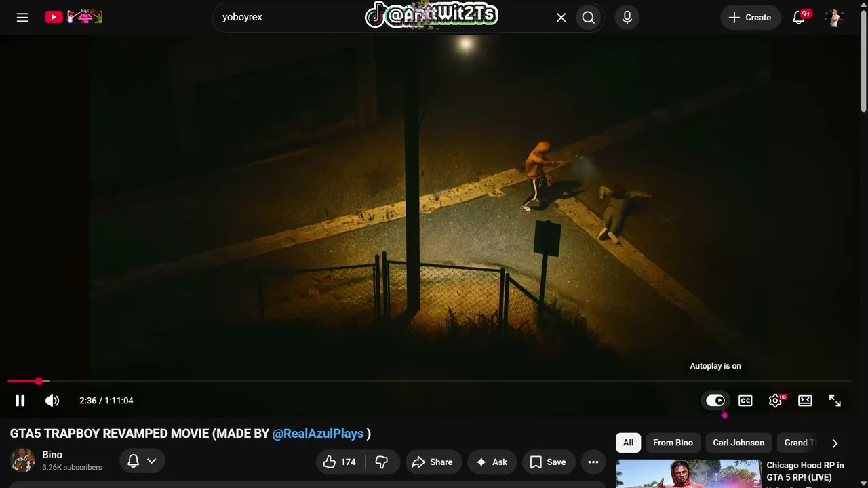Enter full screen mode

pos(835,401)
